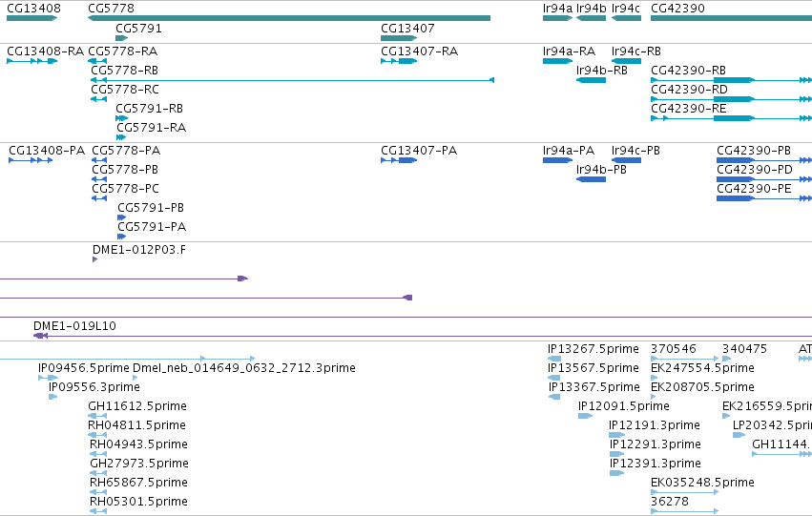
Task: Select the CG13408 gene label
Action: pos(33,9)
